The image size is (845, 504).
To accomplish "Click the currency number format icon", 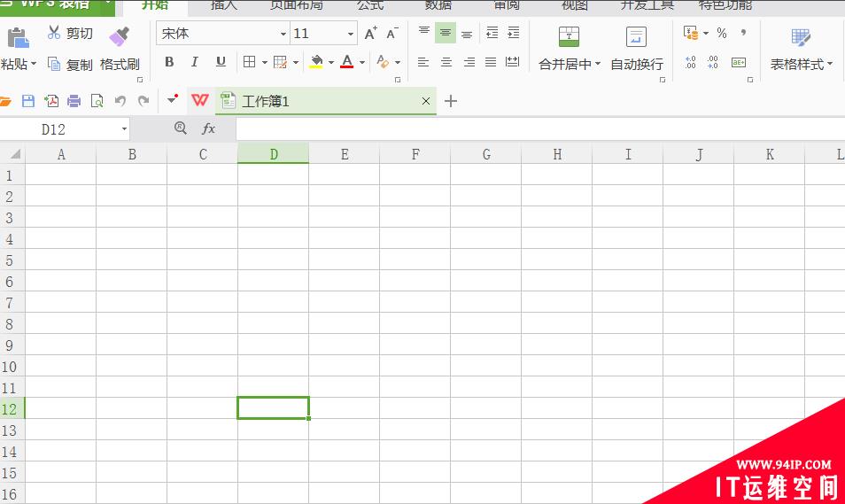I will click(x=691, y=33).
